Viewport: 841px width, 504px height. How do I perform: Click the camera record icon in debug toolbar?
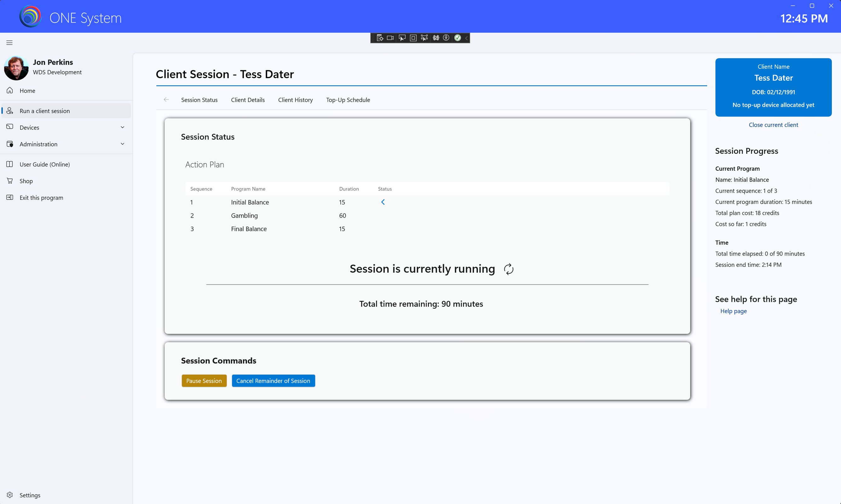point(391,38)
